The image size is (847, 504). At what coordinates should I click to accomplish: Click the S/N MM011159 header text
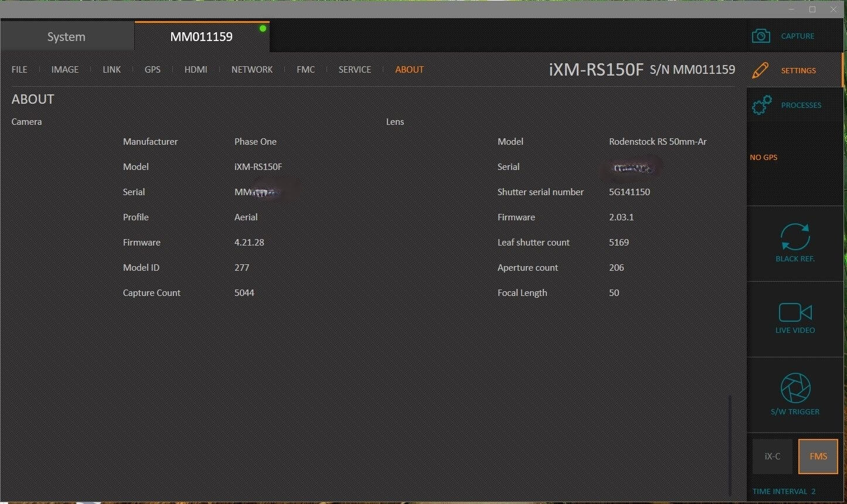click(692, 70)
